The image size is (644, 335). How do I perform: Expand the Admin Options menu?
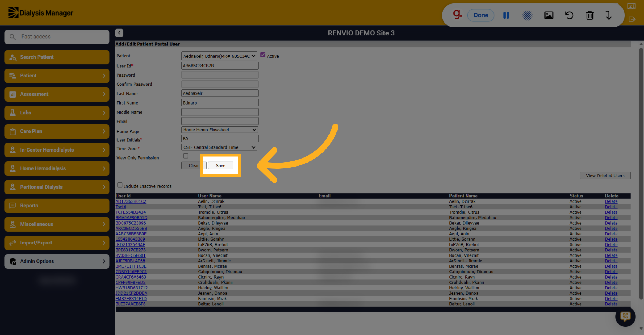tap(57, 261)
